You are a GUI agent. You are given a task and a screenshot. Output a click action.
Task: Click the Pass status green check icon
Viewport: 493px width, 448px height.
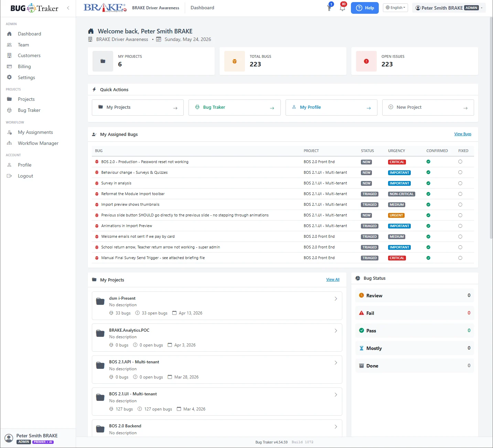362,330
